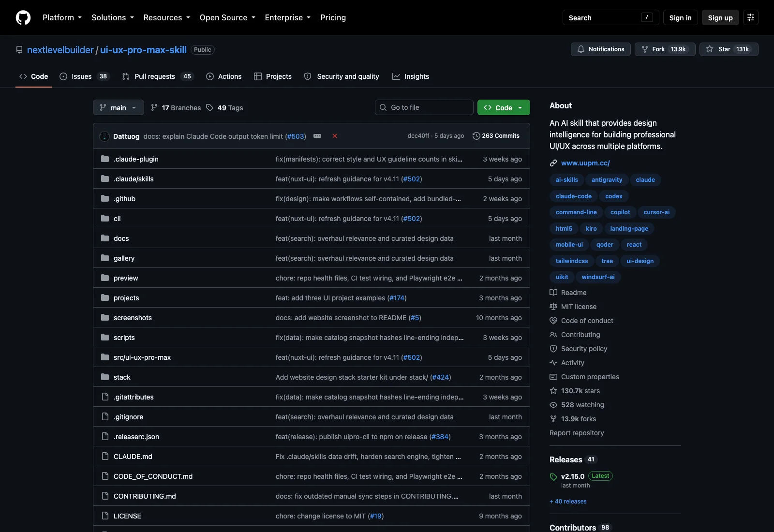Open the .releaserc.json file
This screenshot has height=532, width=774.
136,437
